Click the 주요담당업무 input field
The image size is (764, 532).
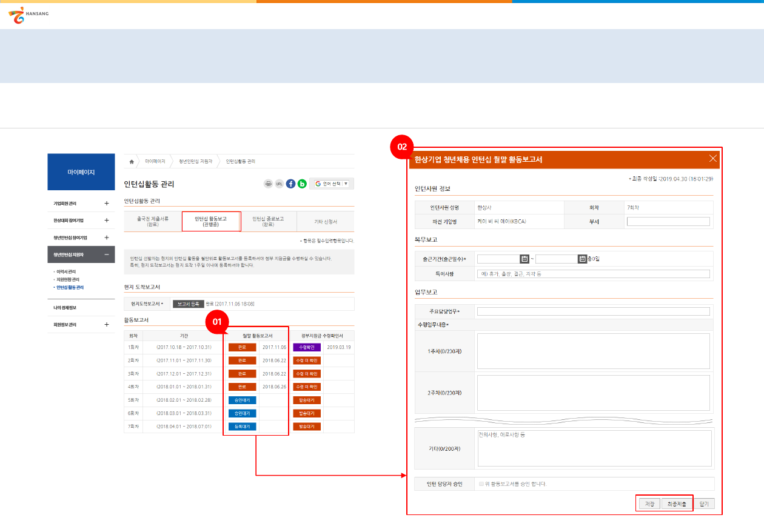[593, 311]
